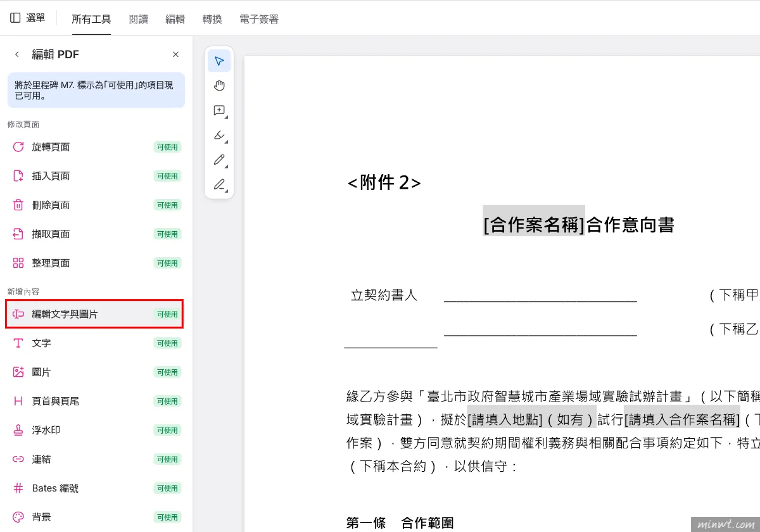Open the add comment tool
The image size is (760, 532).
[x=219, y=110]
